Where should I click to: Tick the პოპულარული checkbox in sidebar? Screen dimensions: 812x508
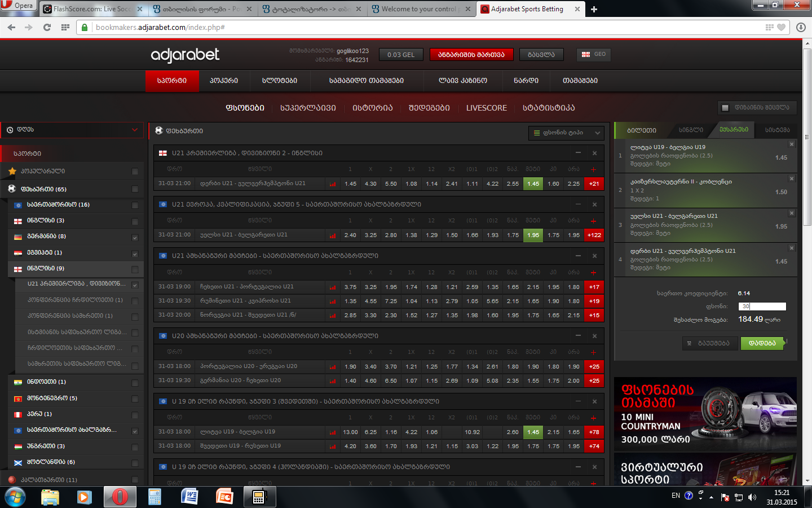point(135,172)
